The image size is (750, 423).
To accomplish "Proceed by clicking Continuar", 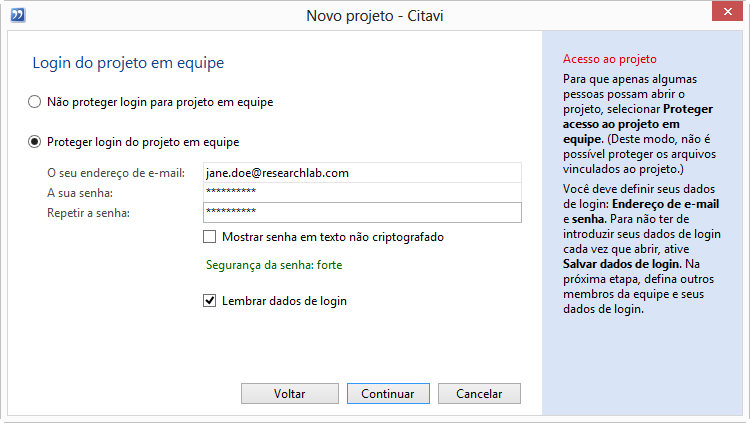I will click(x=388, y=393).
